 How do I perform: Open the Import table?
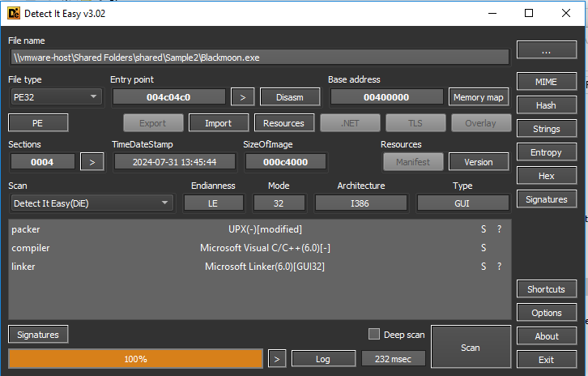(x=218, y=123)
